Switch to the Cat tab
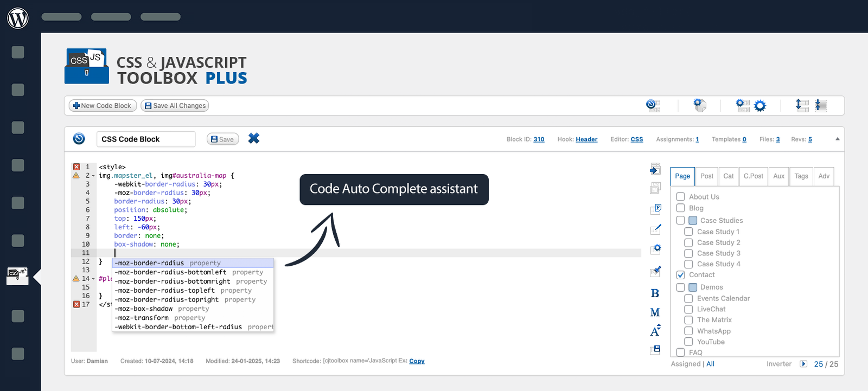The height and width of the screenshot is (391, 868). pos(729,176)
